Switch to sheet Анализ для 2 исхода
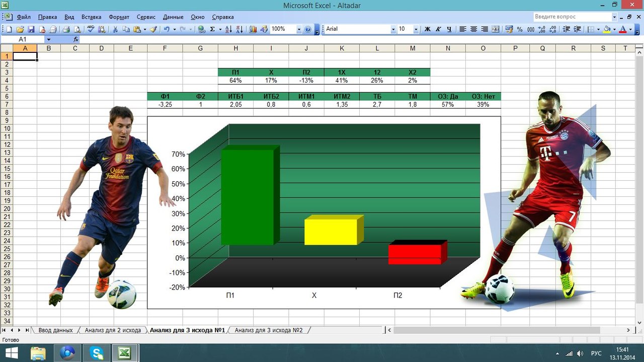Viewport: 644px width, 362px height. coord(113,330)
